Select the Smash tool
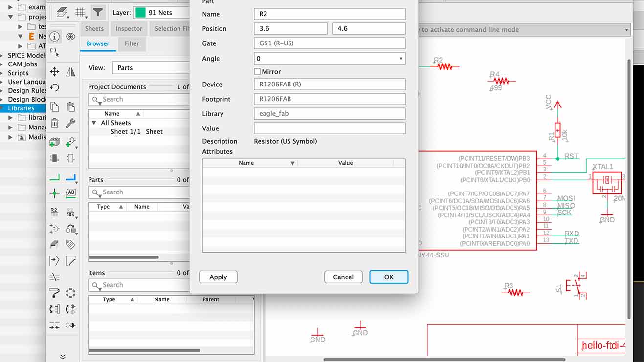The width and height of the screenshot is (644, 362). (x=54, y=228)
